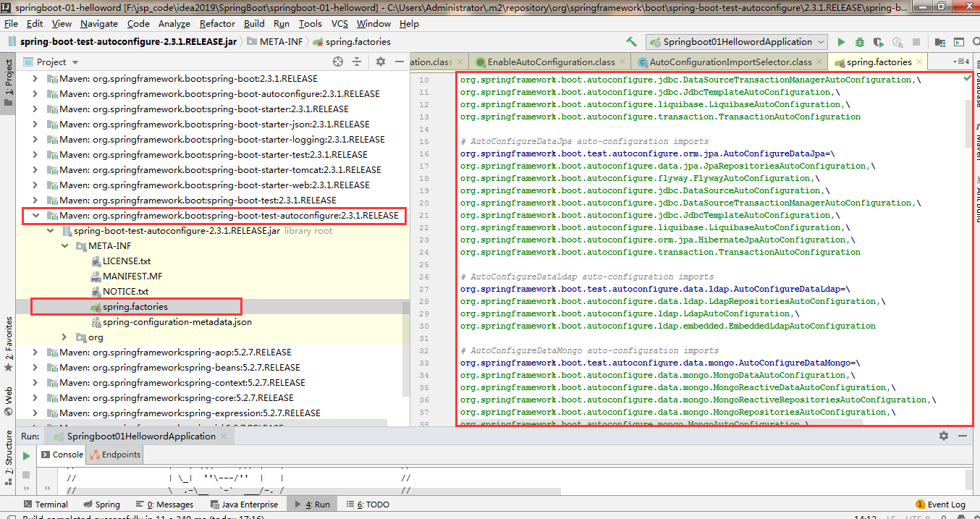980x519 pixels.
Task: Select MANIFEST.MF in the Project tree
Action: pyautogui.click(x=132, y=277)
